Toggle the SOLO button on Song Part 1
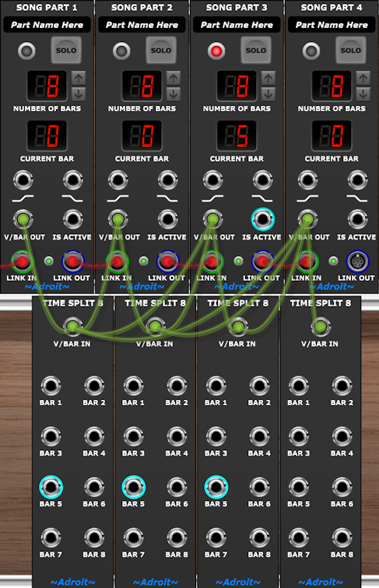 (x=66, y=51)
